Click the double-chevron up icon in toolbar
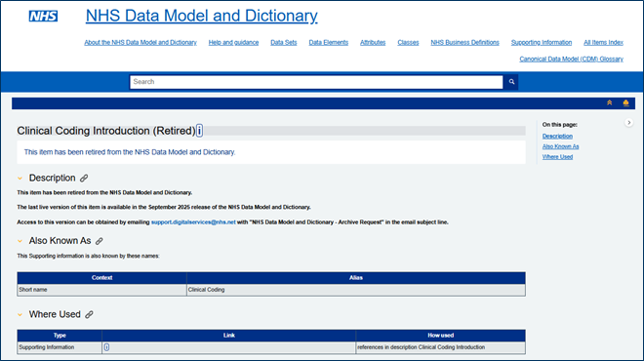 coord(610,102)
